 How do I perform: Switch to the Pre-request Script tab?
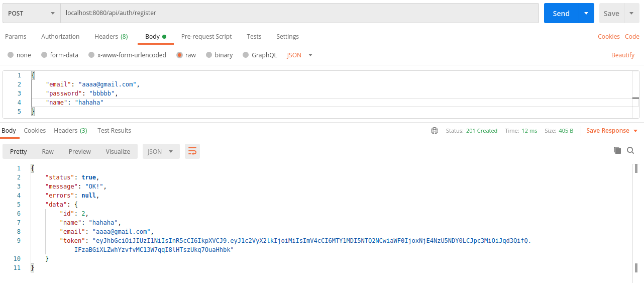206,36
